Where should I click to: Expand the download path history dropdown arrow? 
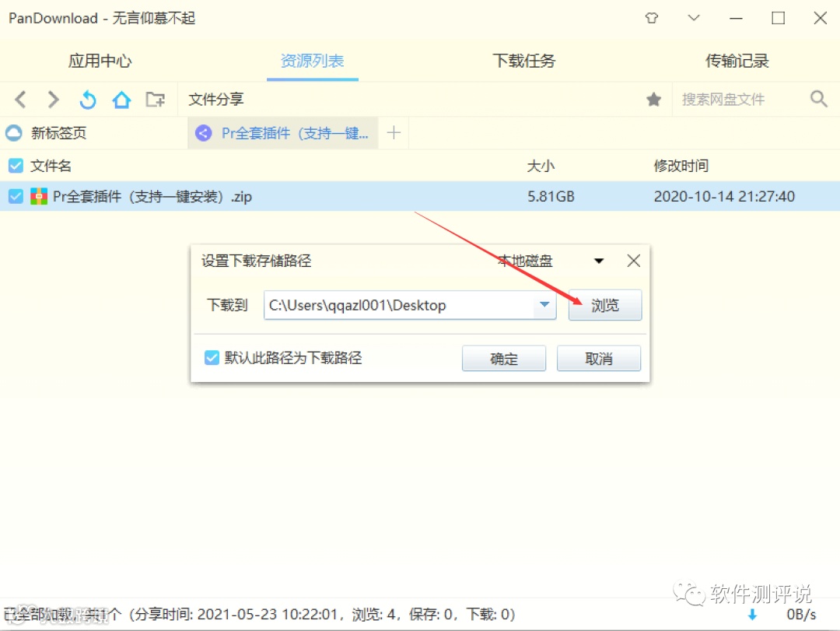544,305
